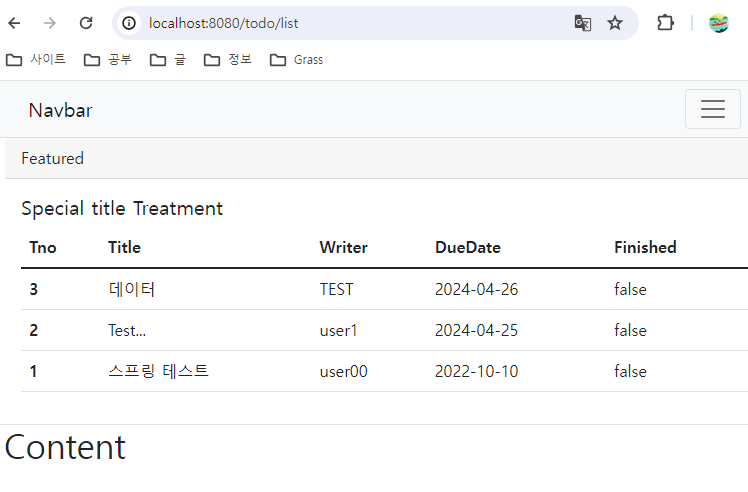Click the Tno column header
Viewport: 748px width, 492px height.
pyautogui.click(x=43, y=247)
